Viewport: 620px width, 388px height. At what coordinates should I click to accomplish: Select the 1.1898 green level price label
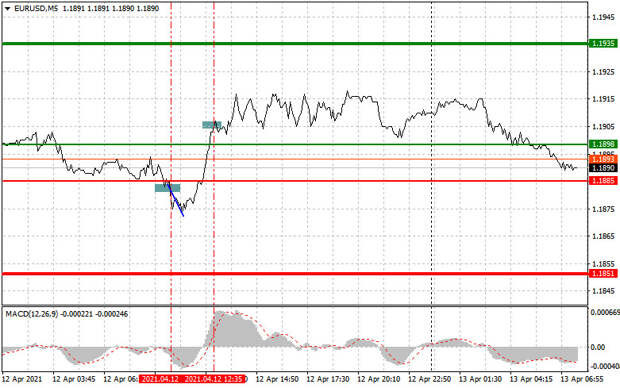point(603,144)
